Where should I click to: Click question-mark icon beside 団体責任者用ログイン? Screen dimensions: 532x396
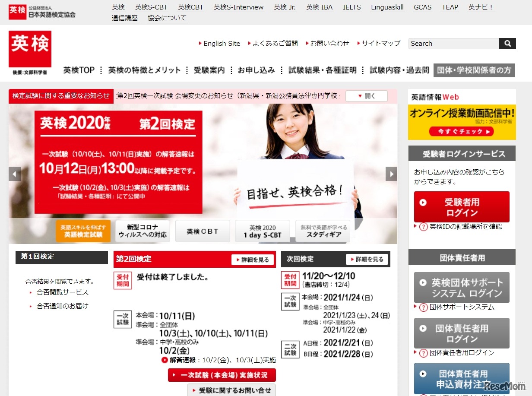[423, 353]
